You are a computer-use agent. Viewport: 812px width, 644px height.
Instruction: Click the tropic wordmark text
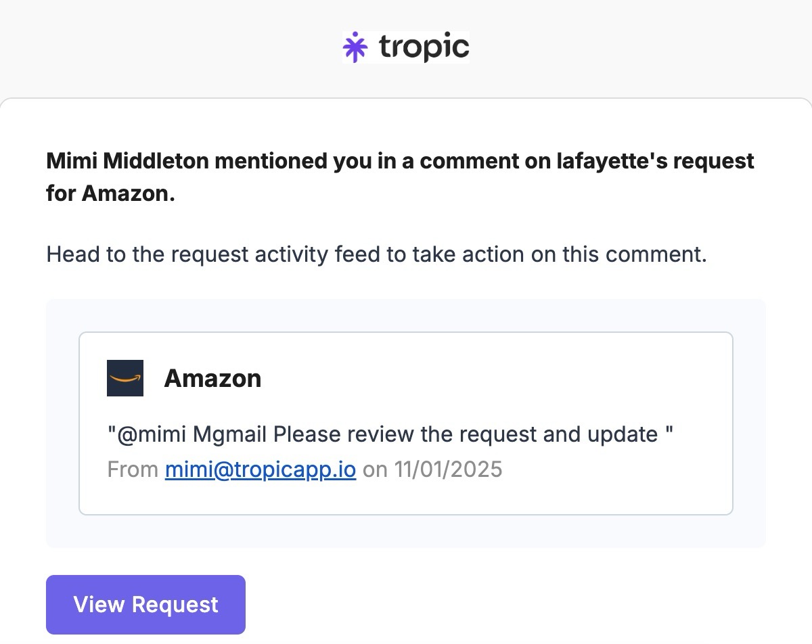coord(424,47)
